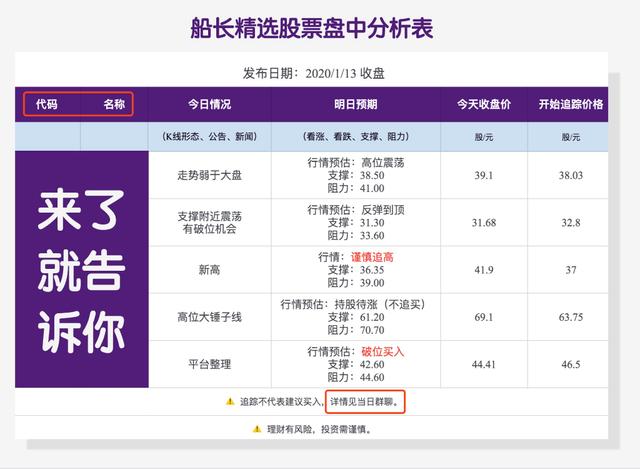Click the 今日情况 column header
640x469 pixels.
209,104
